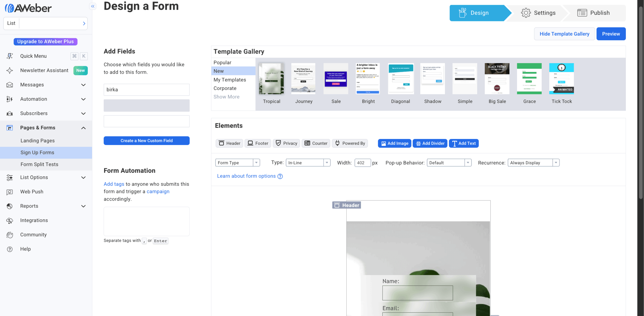This screenshot has height=316, width=644.
Task: Click the Add tags link
Action: (114, 184)
